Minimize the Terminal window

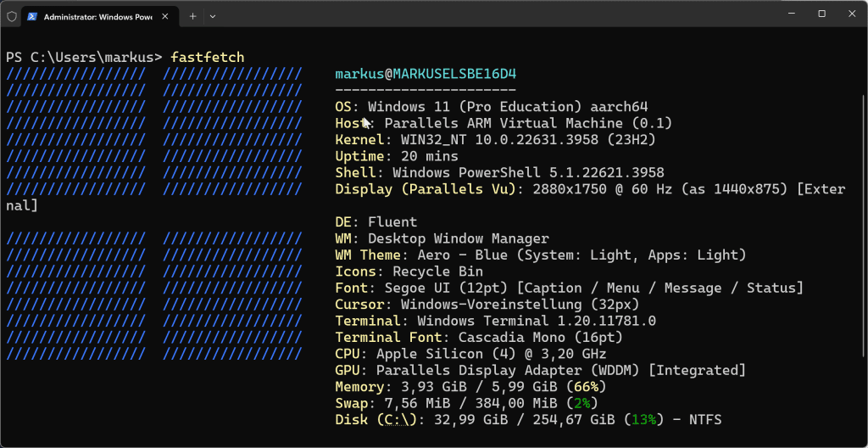coord(791,14)
